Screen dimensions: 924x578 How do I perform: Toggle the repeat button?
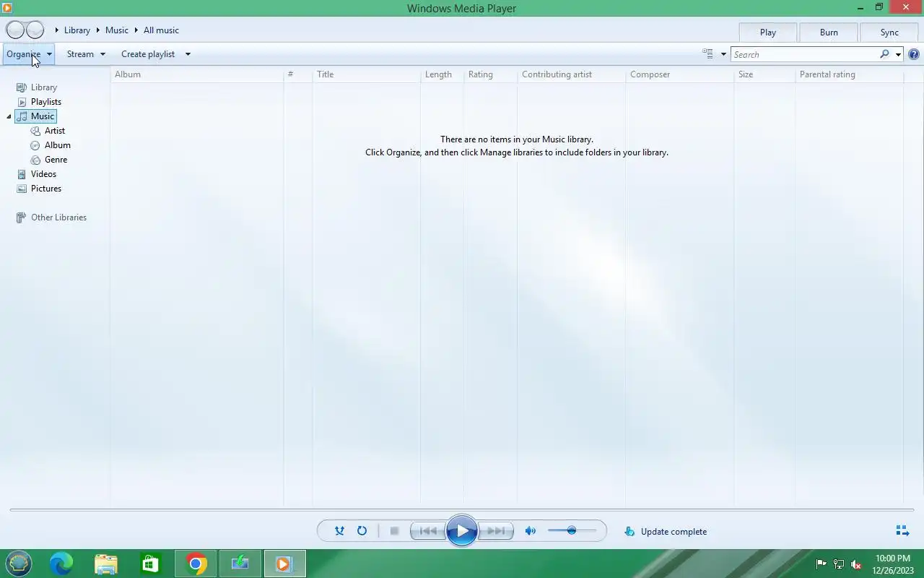(362, 531)
